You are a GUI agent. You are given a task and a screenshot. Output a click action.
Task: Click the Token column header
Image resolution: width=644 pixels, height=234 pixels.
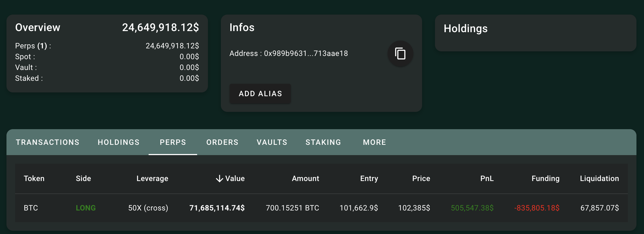point(34,179)
